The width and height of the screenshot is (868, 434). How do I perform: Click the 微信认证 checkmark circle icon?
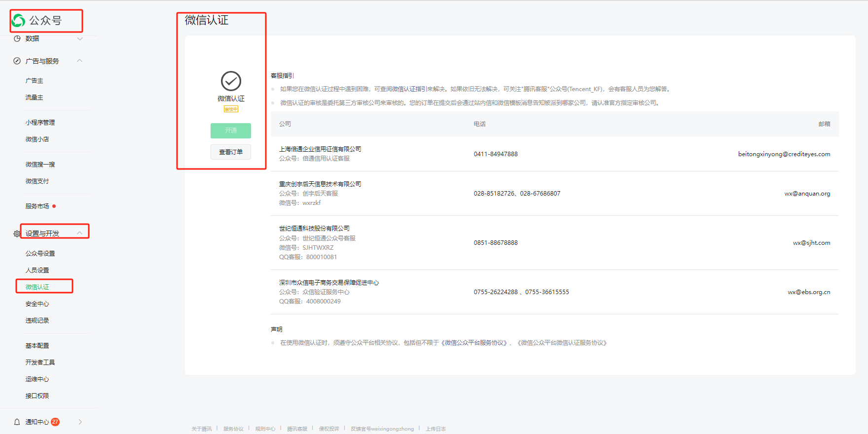coord(231,81)
